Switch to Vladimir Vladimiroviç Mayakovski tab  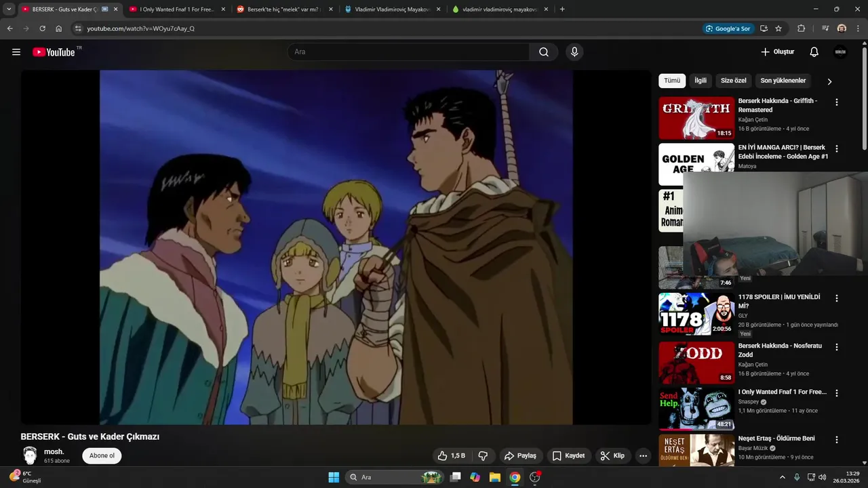pos(393,9)
